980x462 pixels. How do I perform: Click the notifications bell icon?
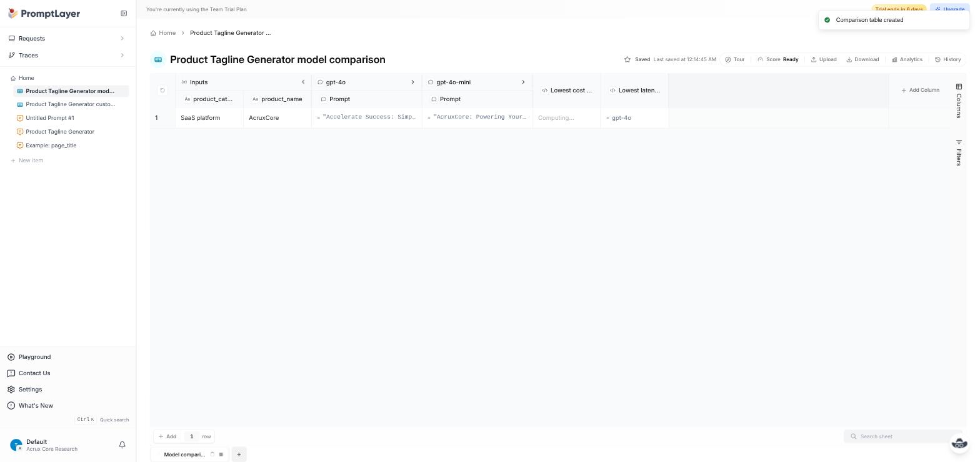click(122, 445)
